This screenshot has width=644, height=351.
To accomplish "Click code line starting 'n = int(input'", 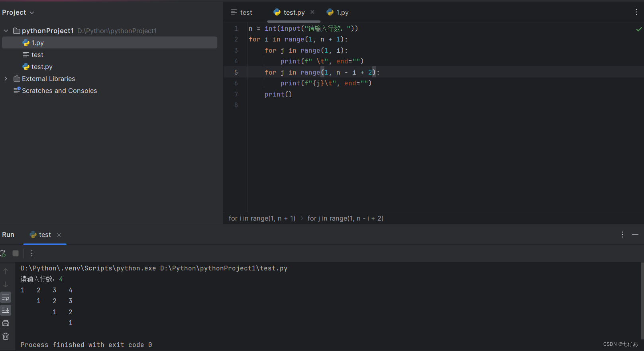I will click(303, 28).
